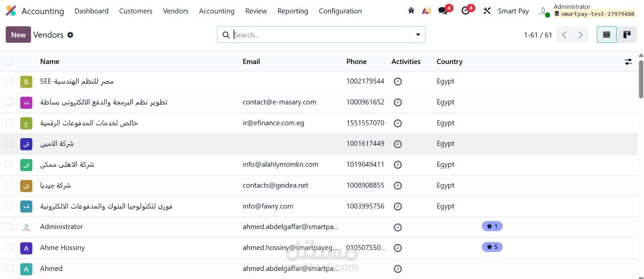Click the Vendors settings gear icon
Viewport: 644px width, 279px height.
coord(70,35)
